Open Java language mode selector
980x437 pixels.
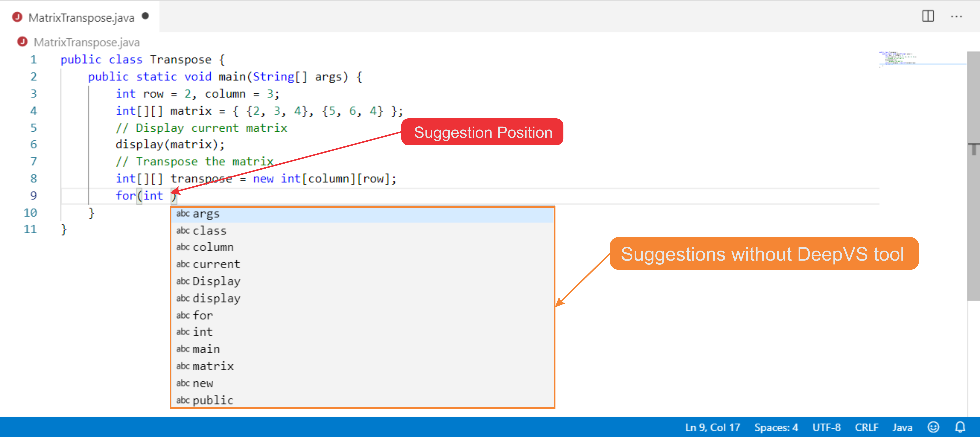click(x=902, y=428)
